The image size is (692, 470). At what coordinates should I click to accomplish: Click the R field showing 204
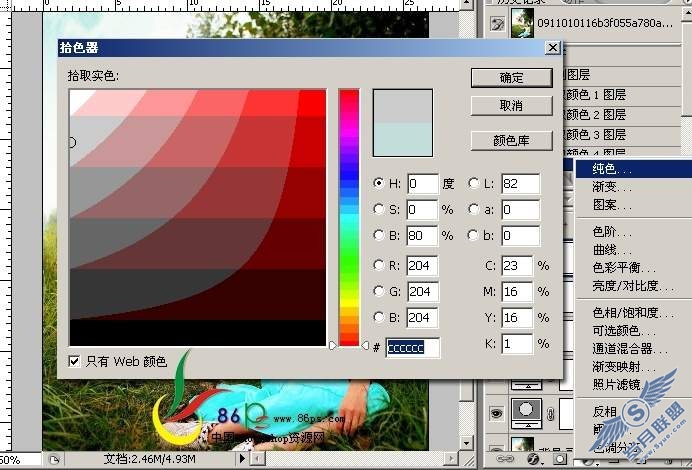[x=423, y=265]
